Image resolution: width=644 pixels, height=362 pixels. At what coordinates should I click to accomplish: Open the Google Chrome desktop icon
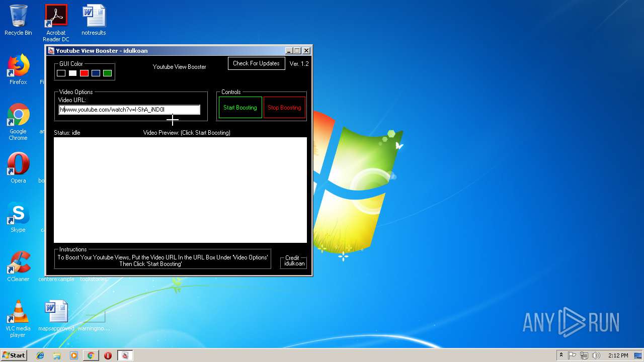(x=18, y=122)
